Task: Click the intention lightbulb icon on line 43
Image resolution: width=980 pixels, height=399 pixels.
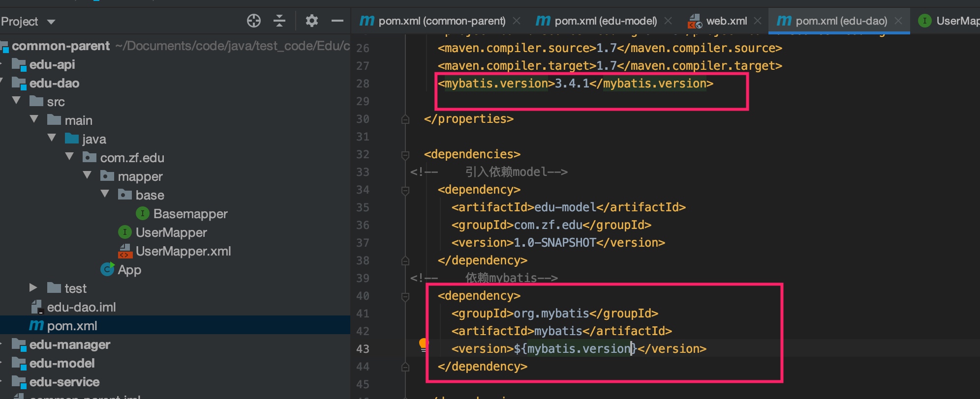Action: click(x=423, y=344)
